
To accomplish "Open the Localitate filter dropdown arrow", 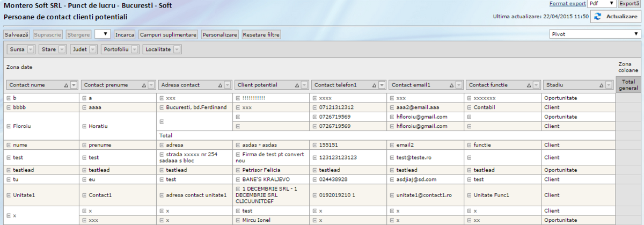I will (x=177, y=49).
